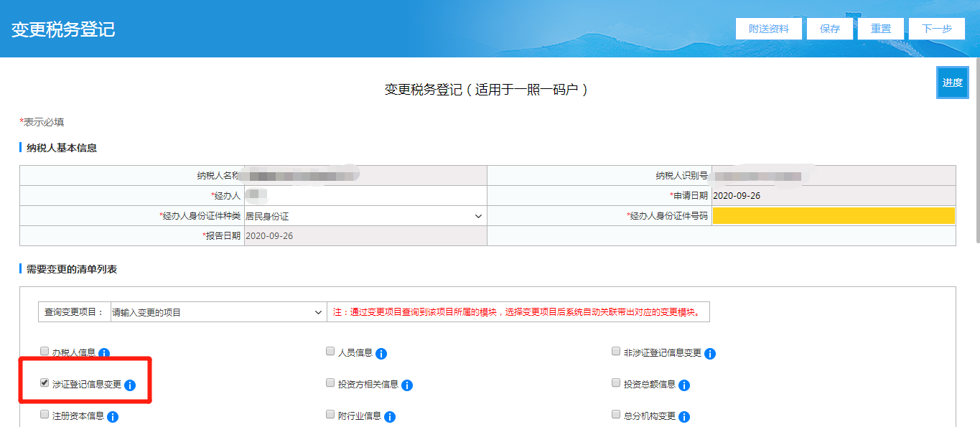980x427 pixels.
Task: Show info for 注册资本信息
Action: pyautogui.click(x=113, y=416)
